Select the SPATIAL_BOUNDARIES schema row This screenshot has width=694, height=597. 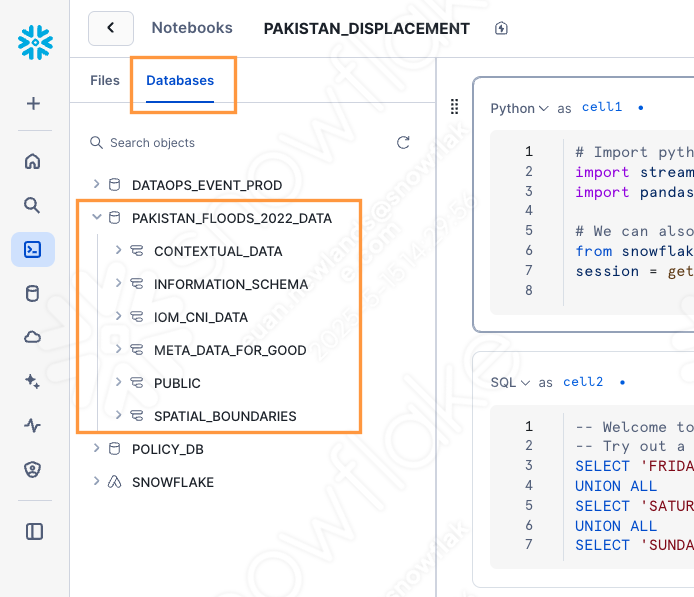[x=225, y=416]
